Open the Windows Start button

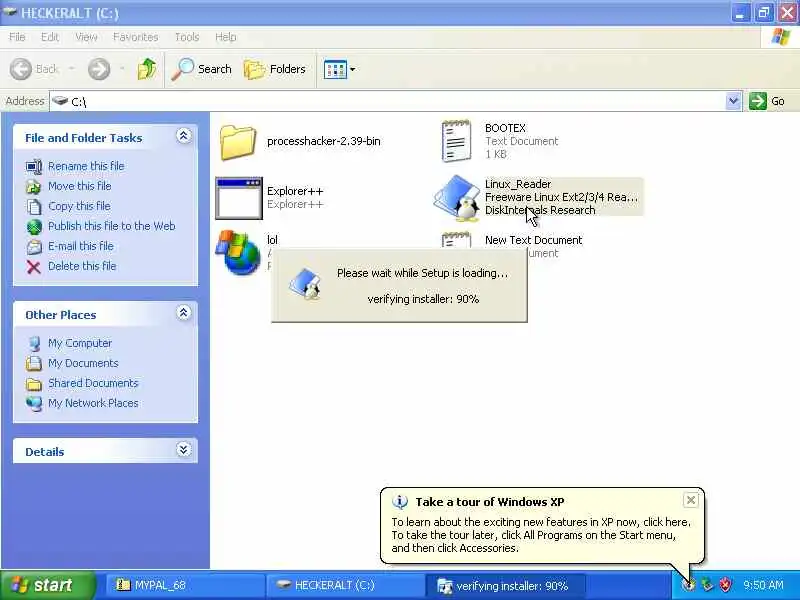click(x=47, y=585)
